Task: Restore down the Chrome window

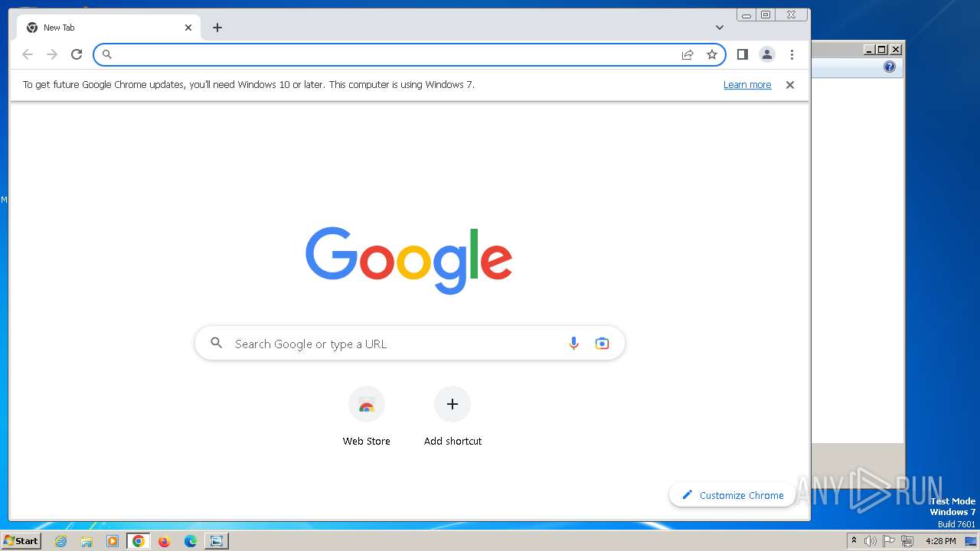Action: (x=765, y=15)
